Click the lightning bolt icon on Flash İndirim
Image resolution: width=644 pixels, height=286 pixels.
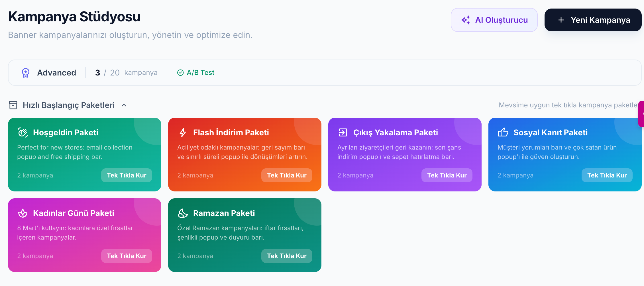tap(183, 132)
